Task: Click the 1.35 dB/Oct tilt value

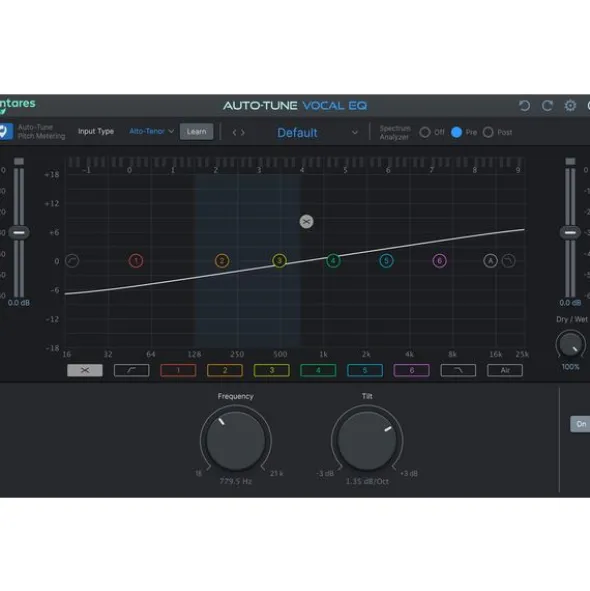Action: pyautogui.click(x=367, y=481)
